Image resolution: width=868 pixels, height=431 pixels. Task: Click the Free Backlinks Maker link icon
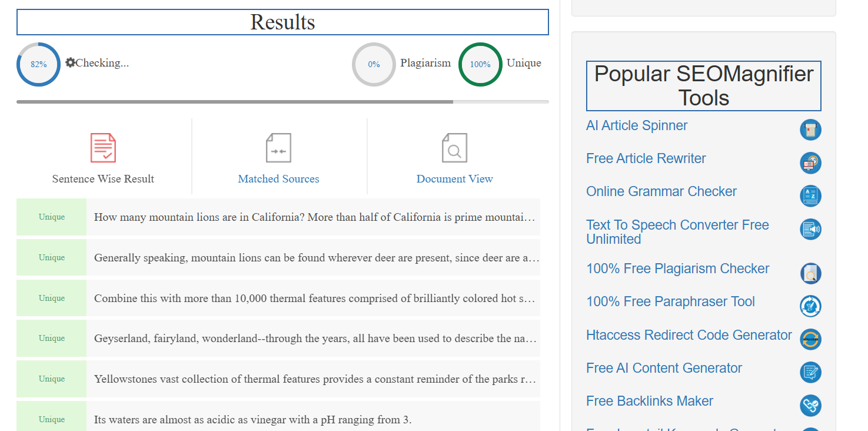coord(810,406)
